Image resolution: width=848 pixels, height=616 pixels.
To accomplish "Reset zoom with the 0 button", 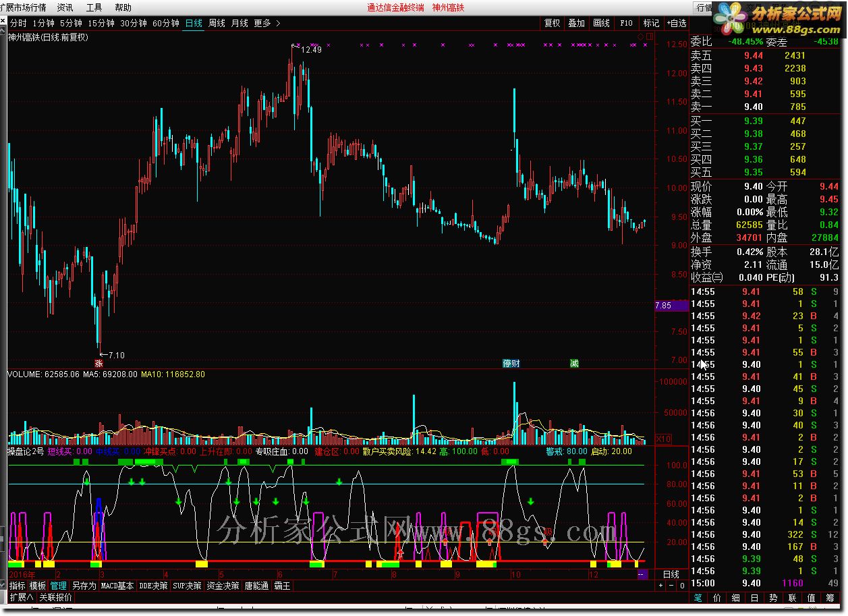I will [x=682, y=586].
